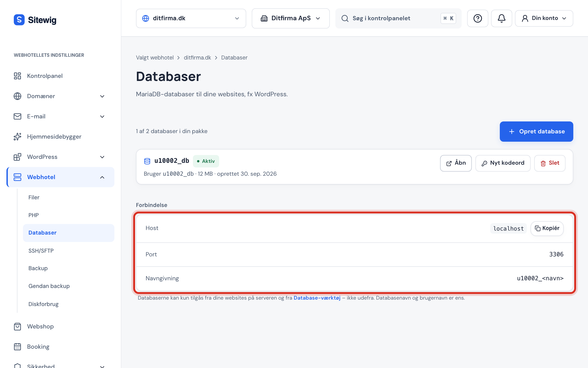The height and width of the screenshot is (368, 588).
Task: Select SSH/SFTP menu item
Action: click(x=41, y=251)
